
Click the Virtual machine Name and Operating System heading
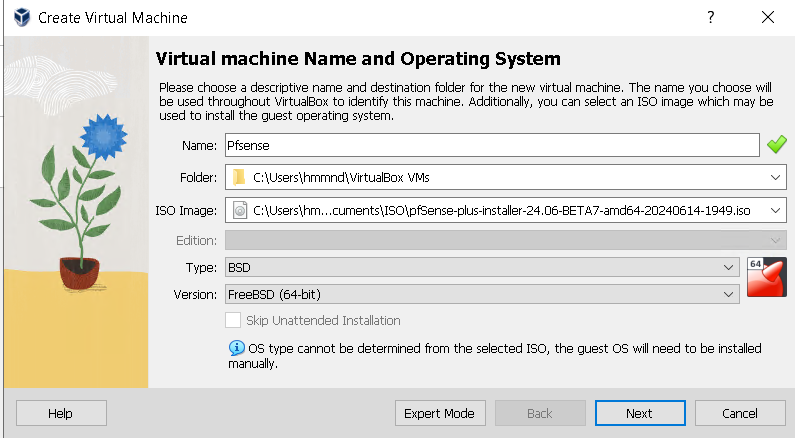[358, 59]
